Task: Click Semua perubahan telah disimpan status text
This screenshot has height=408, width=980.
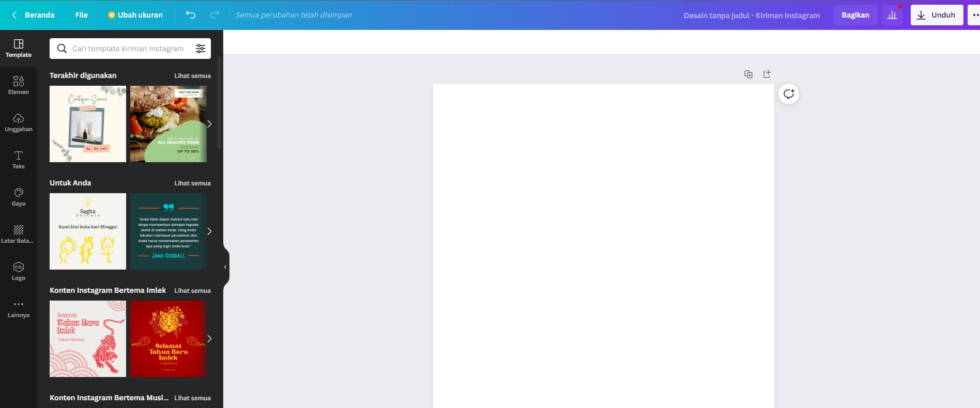Action: [294, 15]
